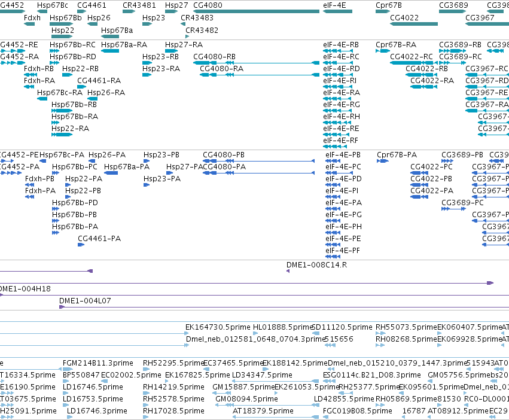Click the Cpr67B-RA transcript label
509x420 pixels.
396,45
